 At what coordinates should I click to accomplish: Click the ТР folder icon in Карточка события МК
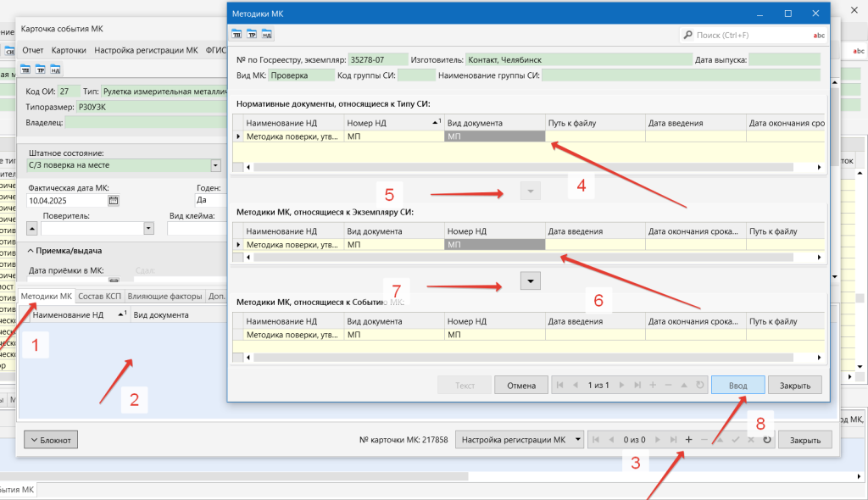tap(41, 69)
